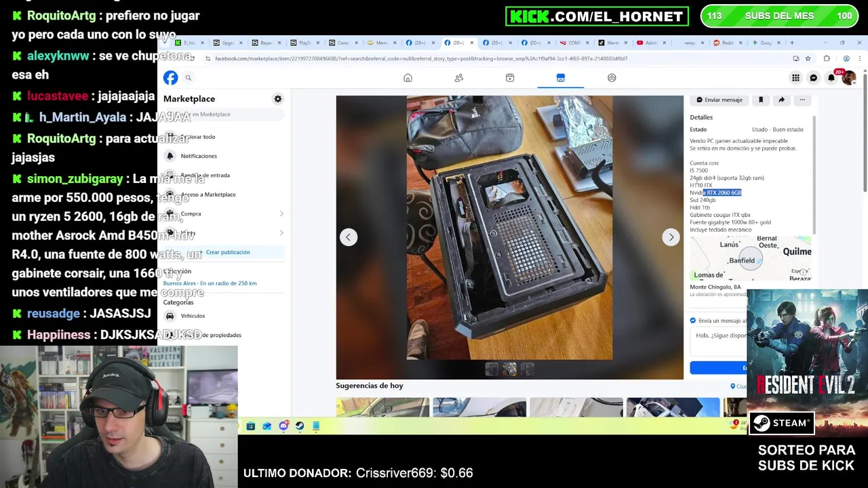Open Bandeja de entrada in sidebar

click(223, 175)
